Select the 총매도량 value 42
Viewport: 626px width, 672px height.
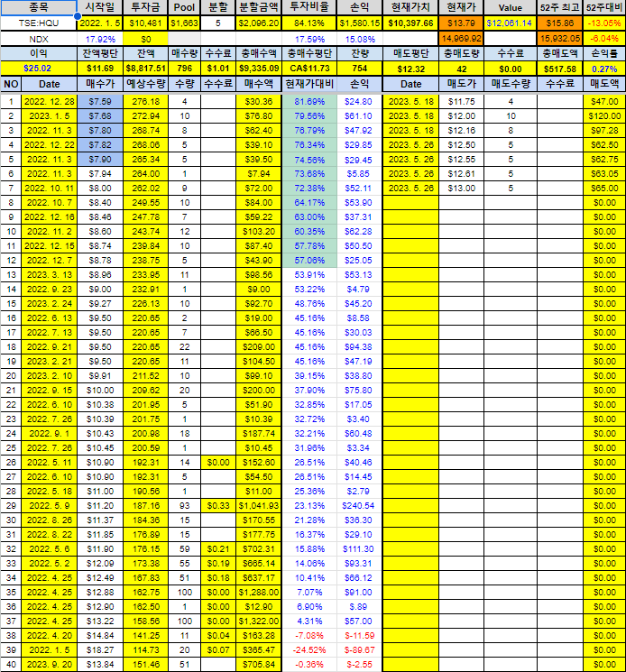tap(462, 69)
